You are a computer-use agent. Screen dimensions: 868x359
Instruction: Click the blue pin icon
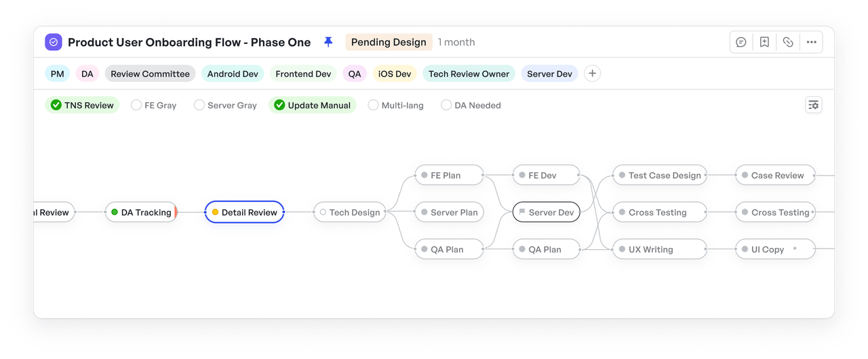328,42
